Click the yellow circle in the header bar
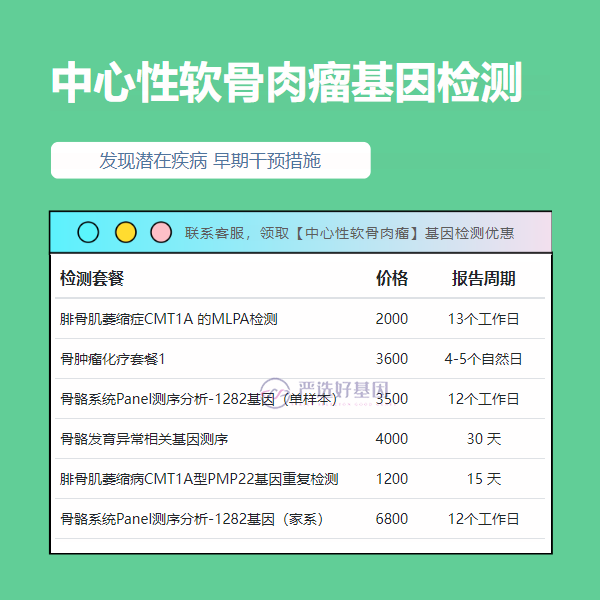 click(126, 232)
